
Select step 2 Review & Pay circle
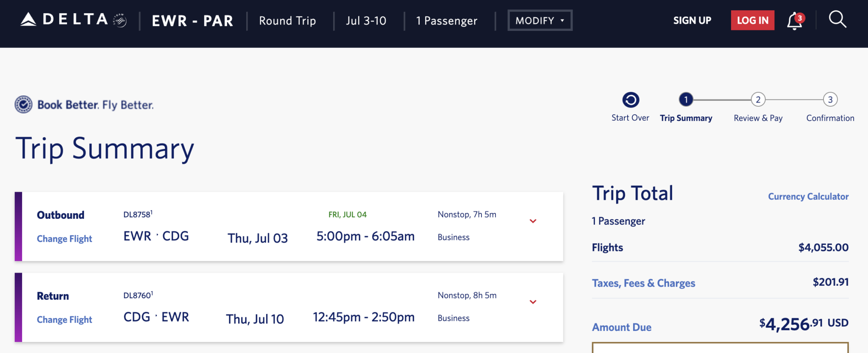tap(758, 99)
